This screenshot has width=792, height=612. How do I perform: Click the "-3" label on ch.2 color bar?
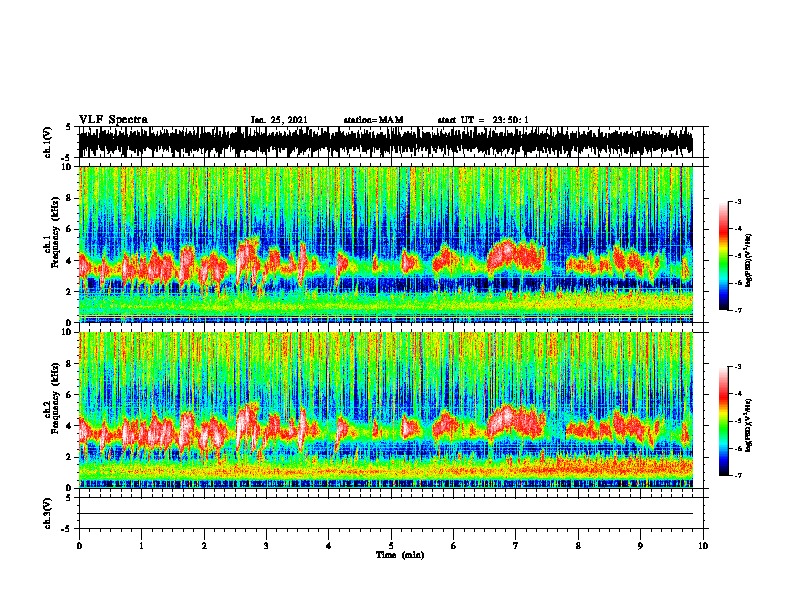point(737,367)
